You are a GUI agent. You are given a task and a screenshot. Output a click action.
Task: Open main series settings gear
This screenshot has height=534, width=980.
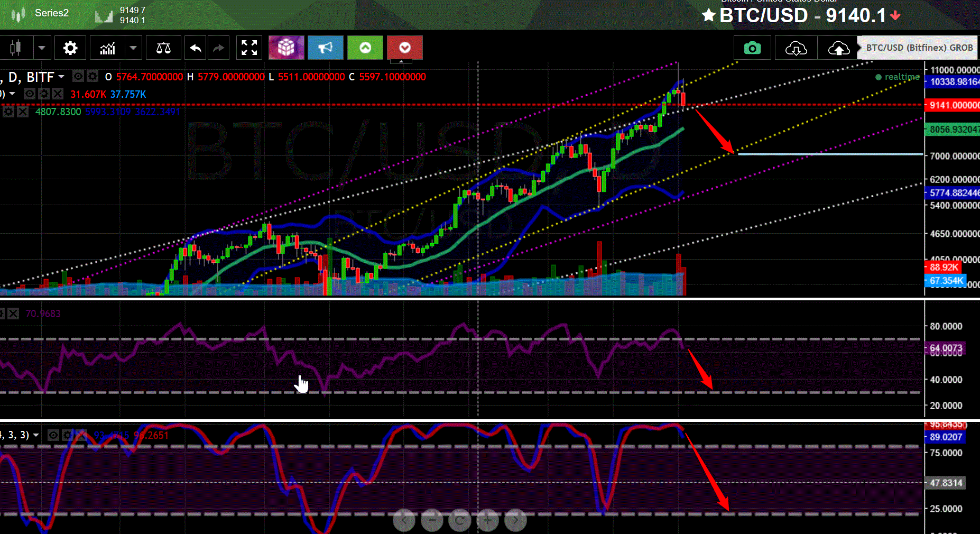tap(93, 77)
